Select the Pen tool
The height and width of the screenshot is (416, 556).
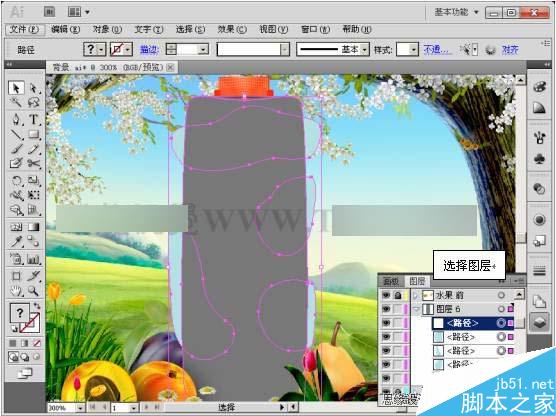[16, 119]
